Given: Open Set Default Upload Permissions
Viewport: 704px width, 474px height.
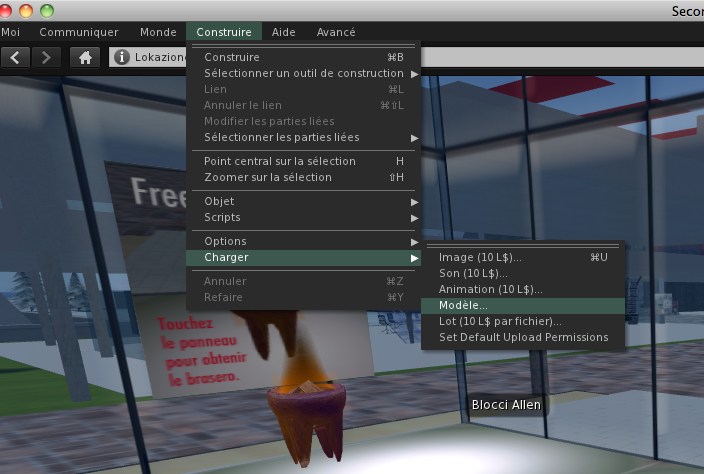Looking at the screenshot, I should pos(523,338).
